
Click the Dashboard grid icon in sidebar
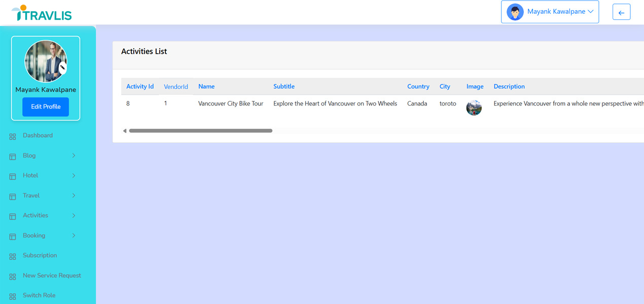(x=13, y=136)
